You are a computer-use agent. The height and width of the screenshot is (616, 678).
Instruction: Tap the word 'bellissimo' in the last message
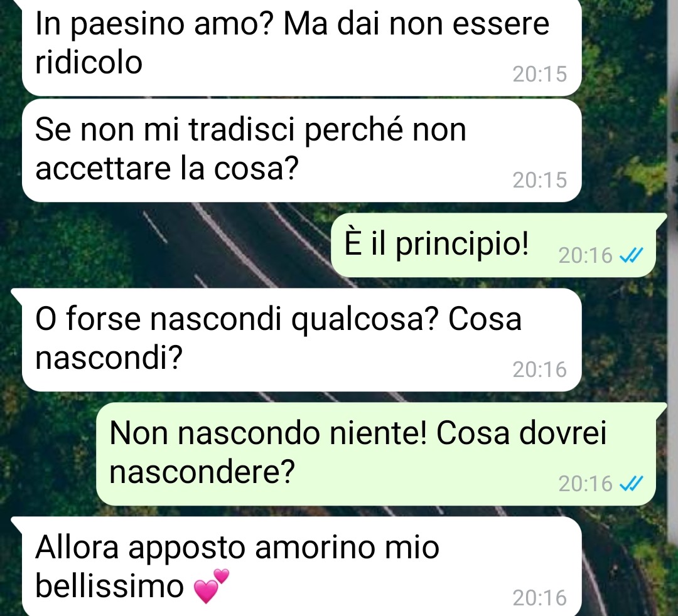[109, 586]
